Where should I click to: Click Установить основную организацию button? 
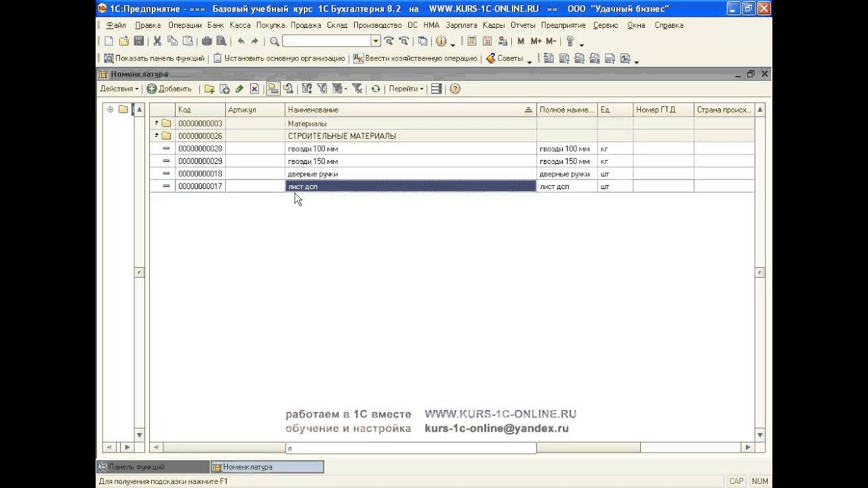point(279,59)
